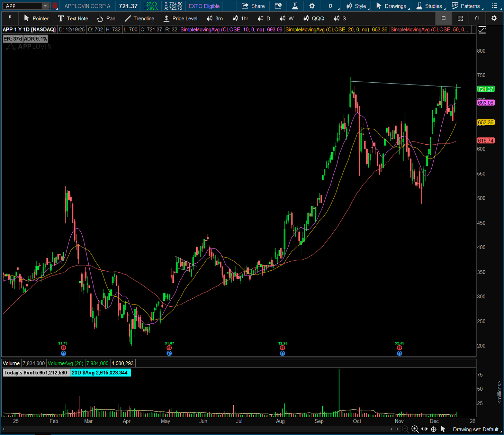Toggle the crosshair cursor icon at bottom
The image size is (504, 435).
[433, 429]
